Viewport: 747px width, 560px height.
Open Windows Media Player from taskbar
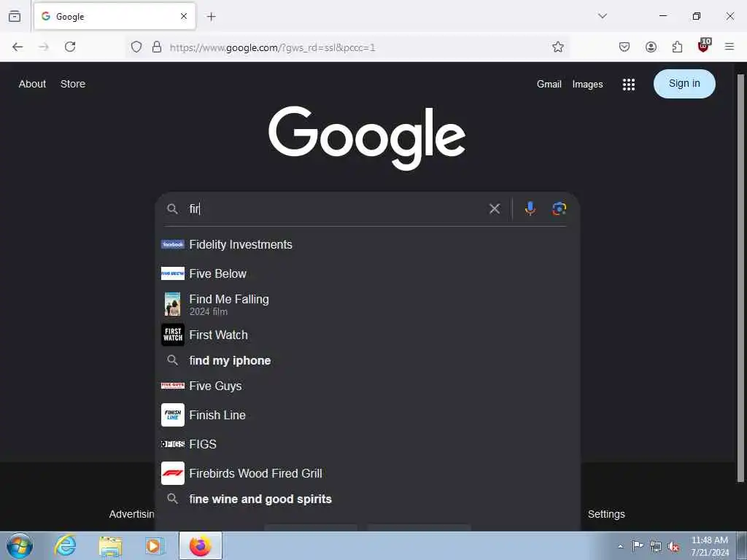(x=155, y=546)
